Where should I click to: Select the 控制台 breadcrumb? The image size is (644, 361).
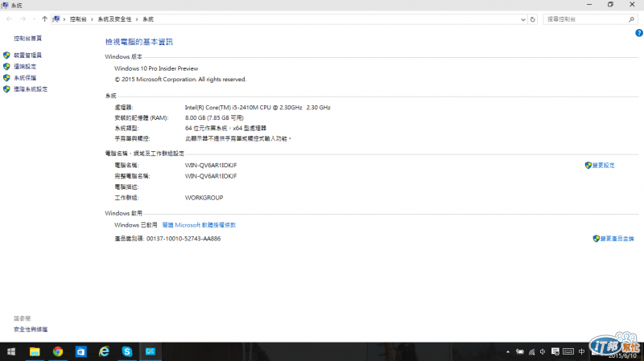point(78,19)
